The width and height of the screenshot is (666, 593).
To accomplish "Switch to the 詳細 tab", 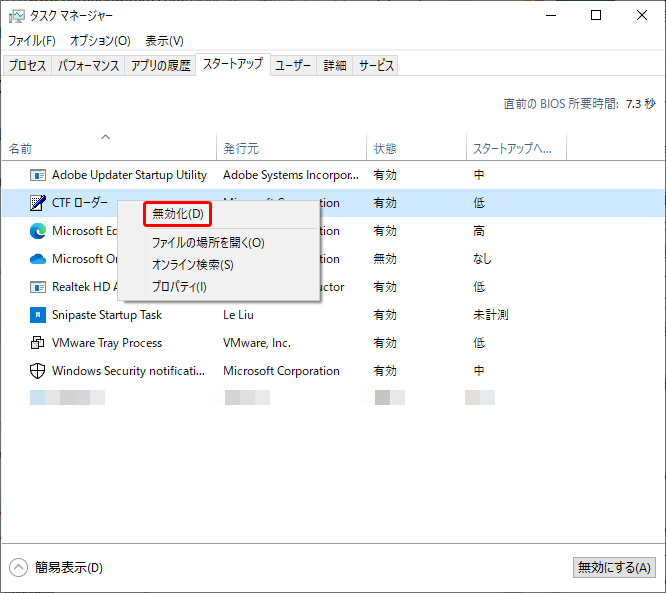I will click(335, 65).
